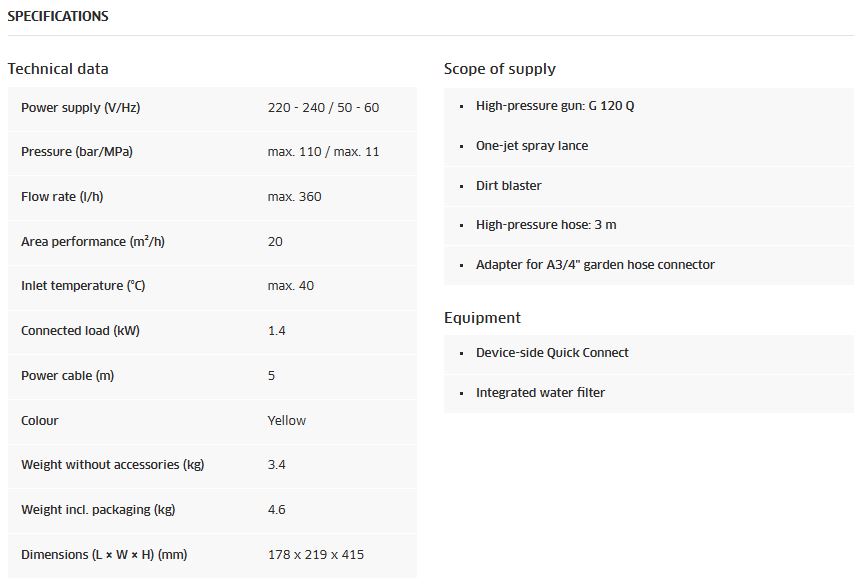Select the Dirt blaster list item
The image size is (865, 587).
[508, 186]
